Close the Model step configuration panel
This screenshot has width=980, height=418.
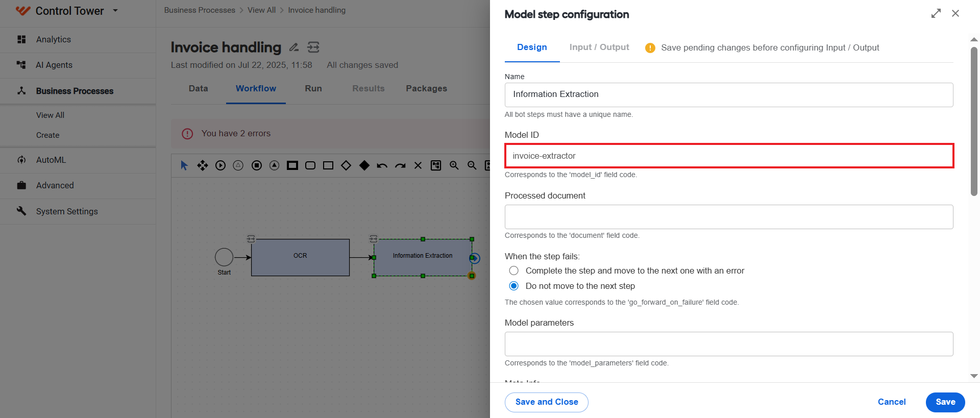point(955,13)
